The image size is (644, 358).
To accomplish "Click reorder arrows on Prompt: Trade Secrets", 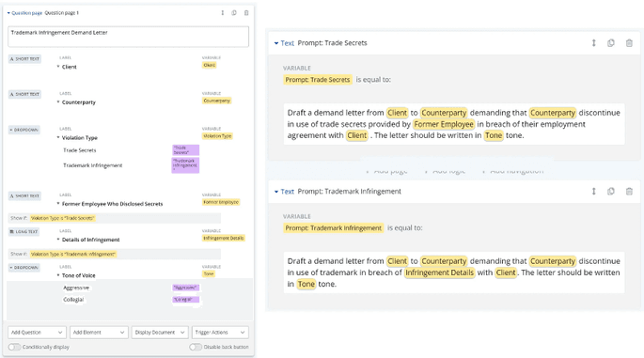I will pyautogui.click(x=593, y=42).
